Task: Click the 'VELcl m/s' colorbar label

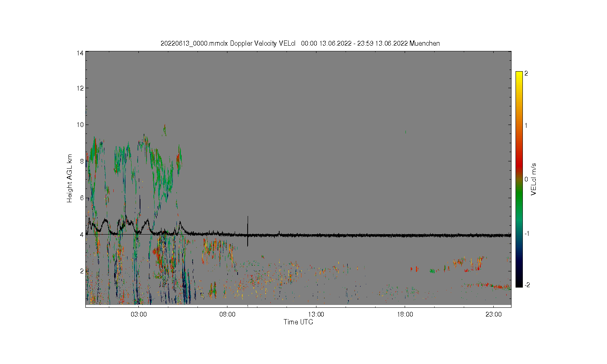Action: pyautogui.click(x=534, y=179)
